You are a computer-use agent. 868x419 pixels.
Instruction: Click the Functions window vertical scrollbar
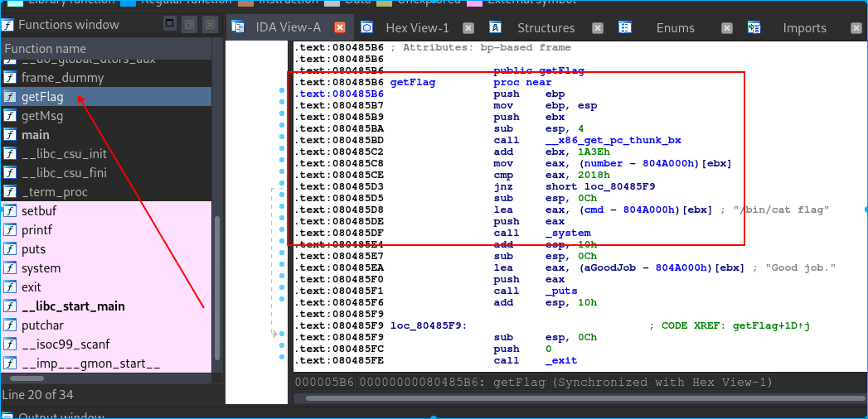(x=216, y=287)
